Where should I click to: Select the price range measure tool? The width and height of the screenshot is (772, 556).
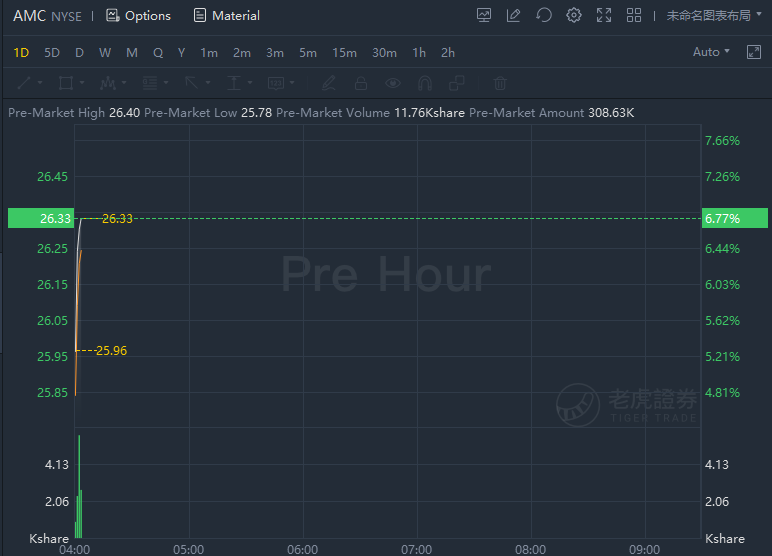234,83
